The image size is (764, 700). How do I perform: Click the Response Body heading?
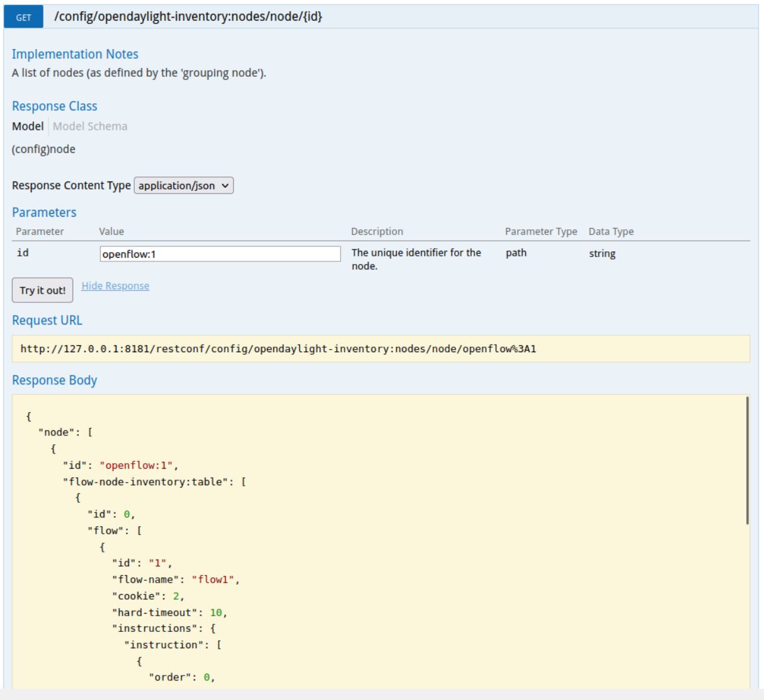coord(55,381)
